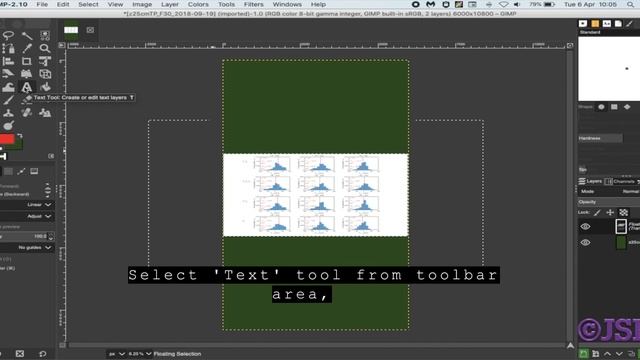Click the reset tool options button

[x=42, y=354]
